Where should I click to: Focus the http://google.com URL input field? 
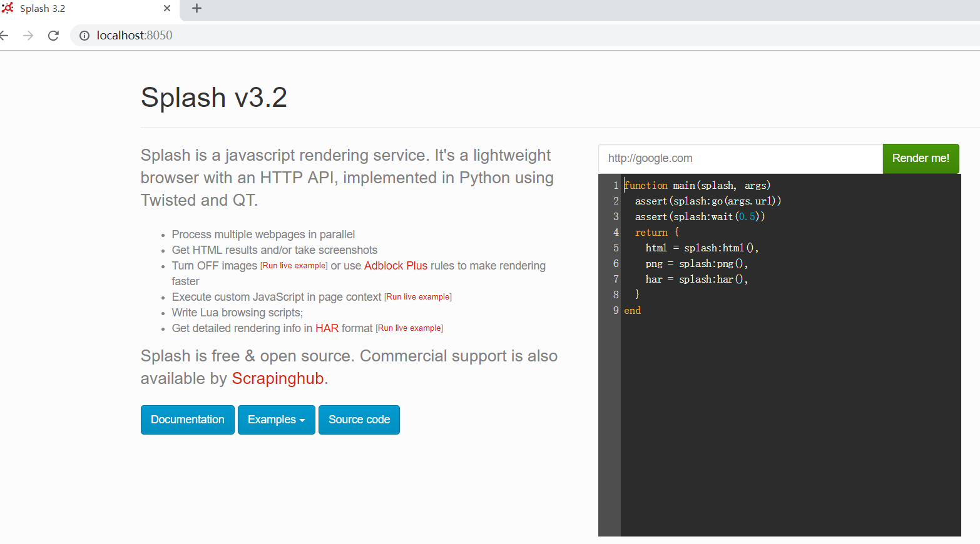(x=740, y=158)
